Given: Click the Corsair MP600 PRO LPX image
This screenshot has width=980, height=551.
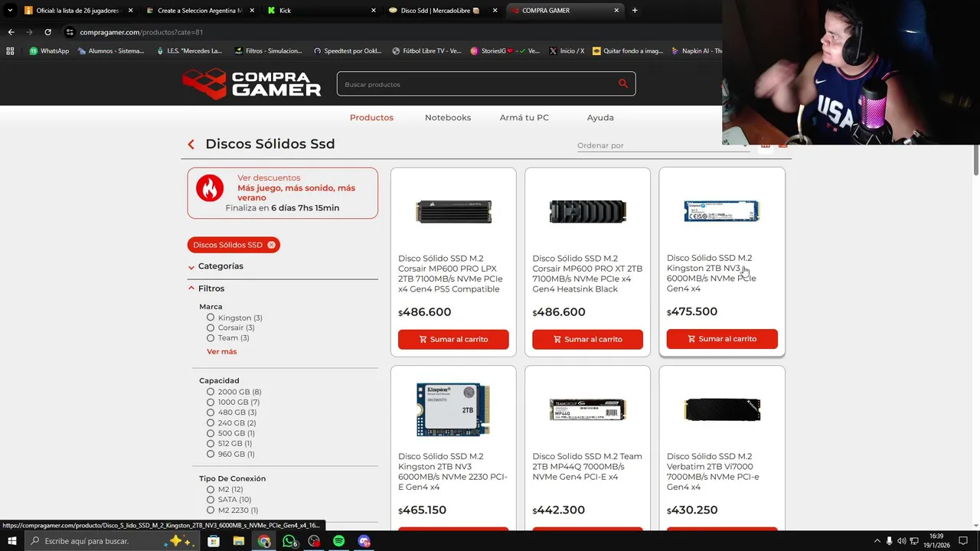Looking at the screenshot, I should [x=453, y=211].
